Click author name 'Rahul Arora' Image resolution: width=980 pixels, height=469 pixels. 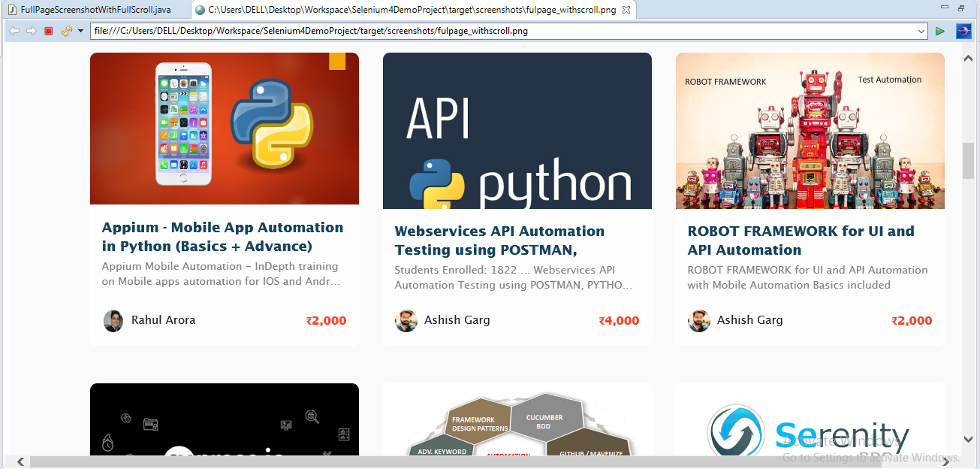164,320
